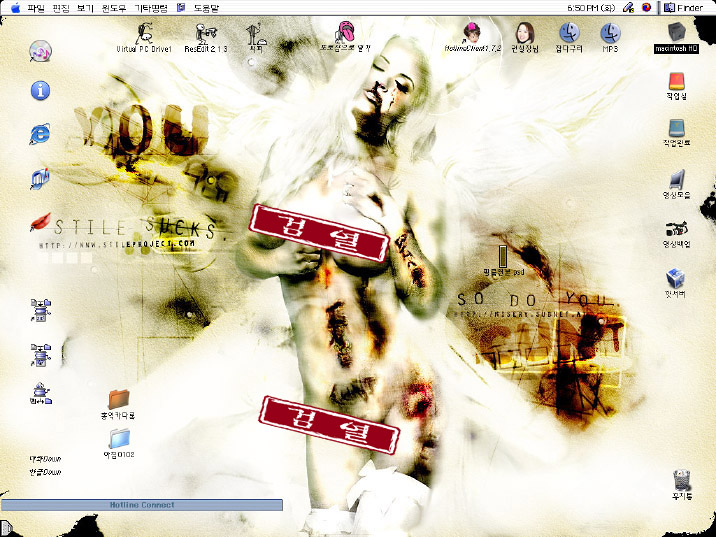Open the blue info 'i' icon
The image size is (716, 537).
point(40,91)
